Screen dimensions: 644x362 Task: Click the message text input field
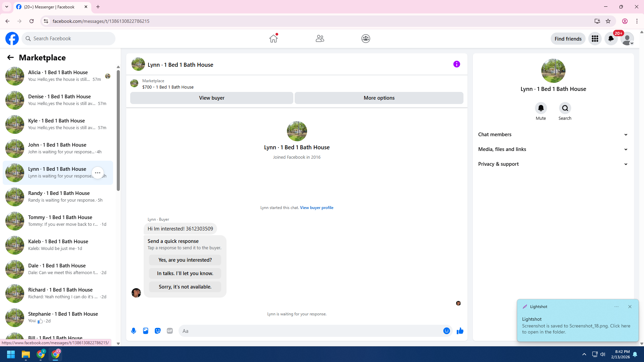coord(310,331)
